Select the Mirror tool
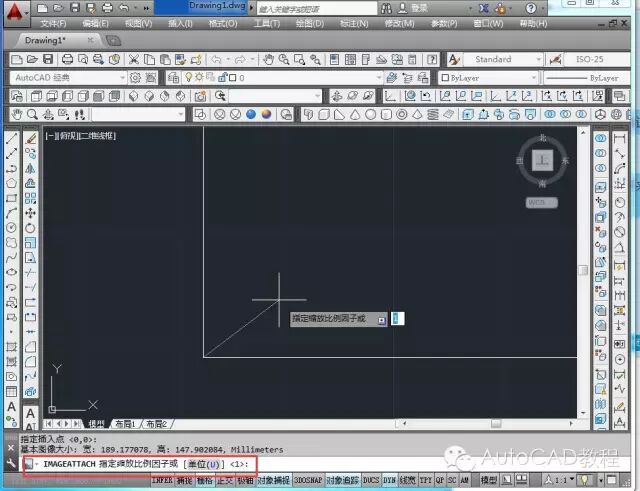Image resolution: width=640 pixels, height=491 pixels. [x=31, y=168]
